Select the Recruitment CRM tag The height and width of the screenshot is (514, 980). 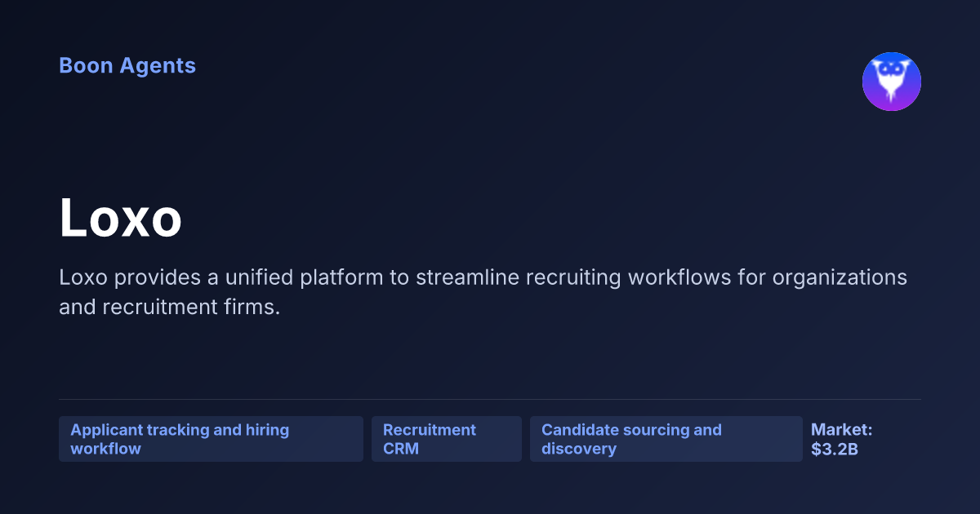point(447,439)
